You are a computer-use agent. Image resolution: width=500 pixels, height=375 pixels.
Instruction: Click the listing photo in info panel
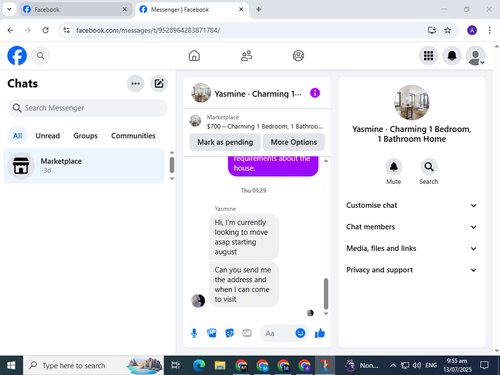click(x=412, y=102)
